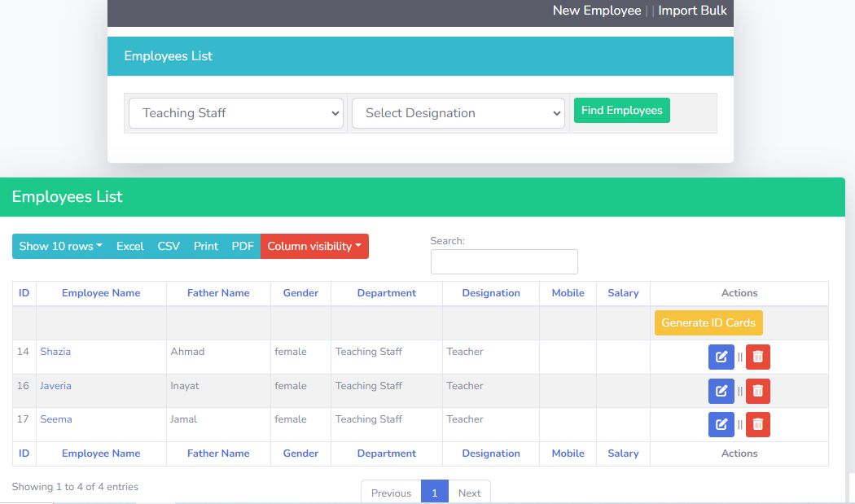
Task: Go to the Next pagination page
Action: click(469, 493)
